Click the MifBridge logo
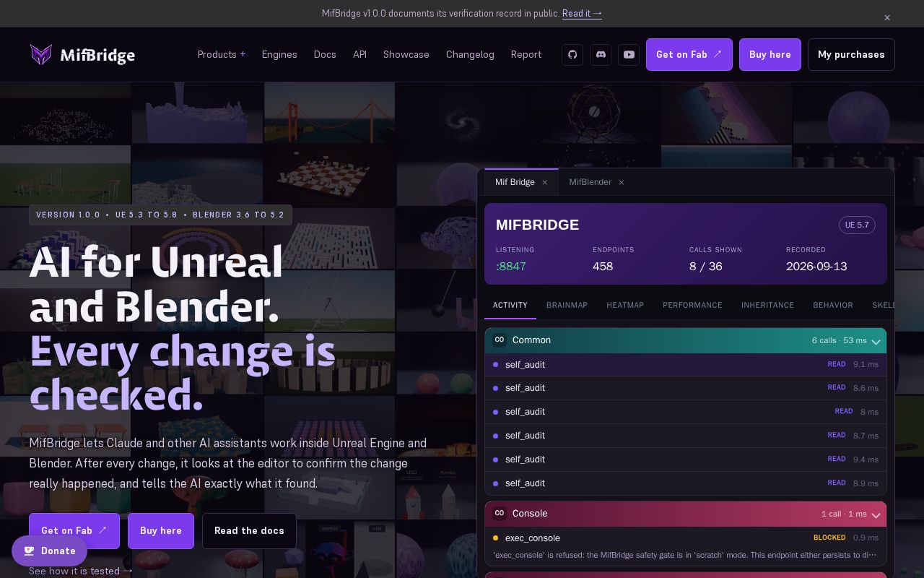The image size is (924, 578). pyautogui.click(x=82, y=55)
